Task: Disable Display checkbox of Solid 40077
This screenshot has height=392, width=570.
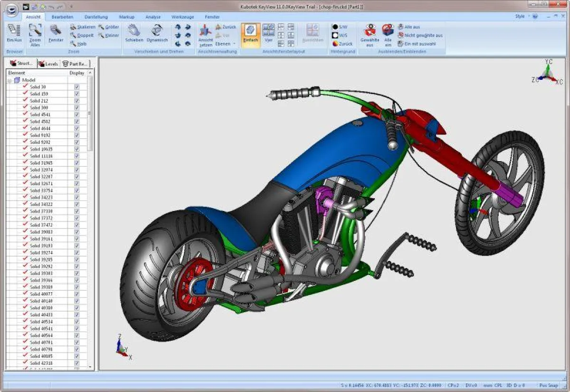Action: click(x=76, y=294)
